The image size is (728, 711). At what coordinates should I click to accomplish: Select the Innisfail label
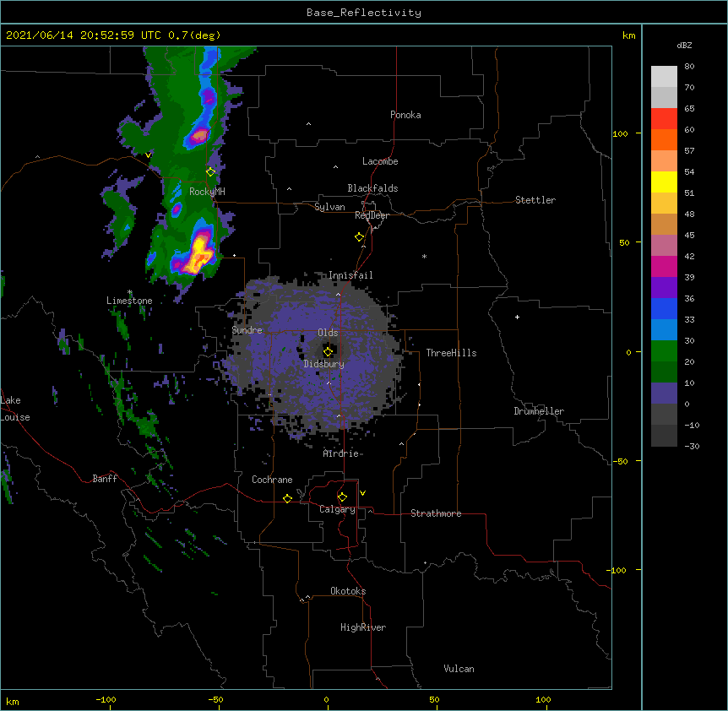point(350,275)
